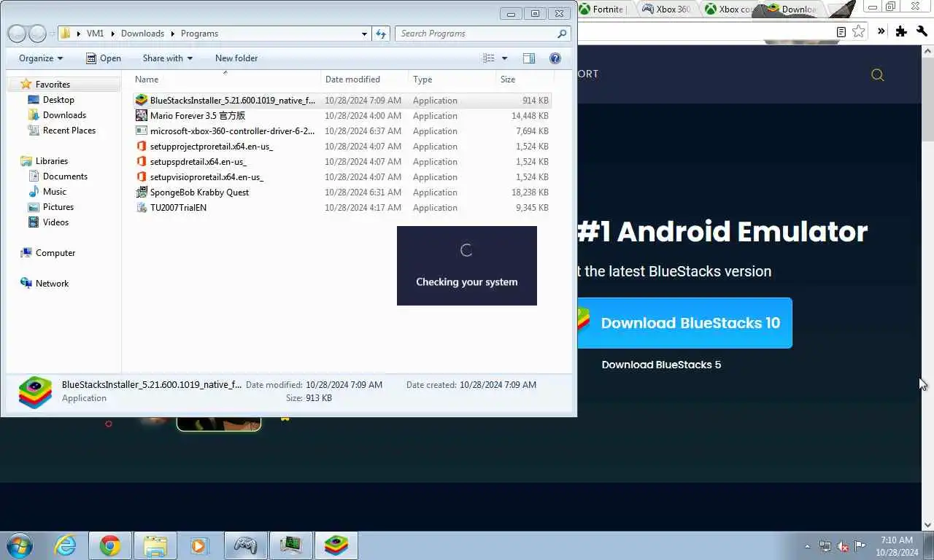
Task: Switch to Xbox co browser tab
Action: click(728, 9)
